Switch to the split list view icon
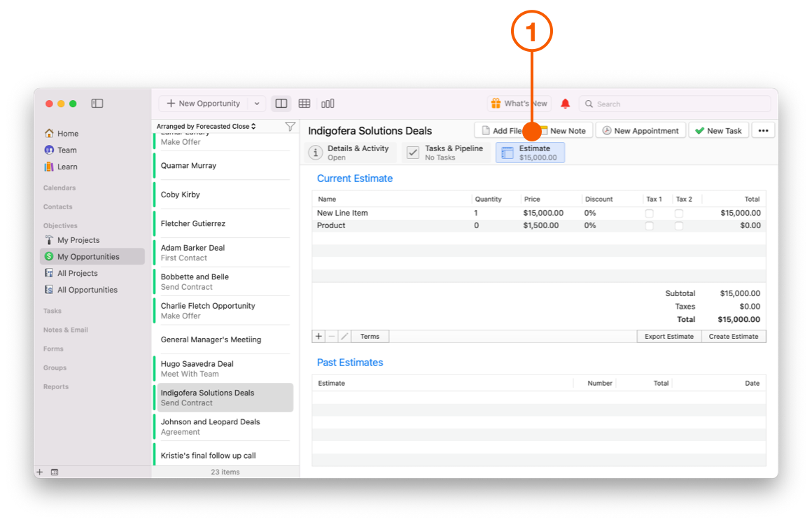This screenshot has height=532, width=812. point(281,104)
